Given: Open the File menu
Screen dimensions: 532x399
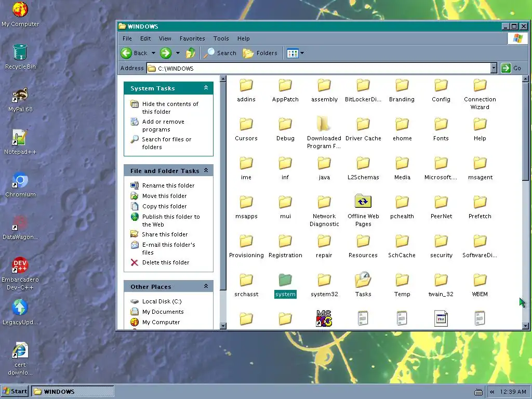Looking at the screenshot, I should 127,38.
